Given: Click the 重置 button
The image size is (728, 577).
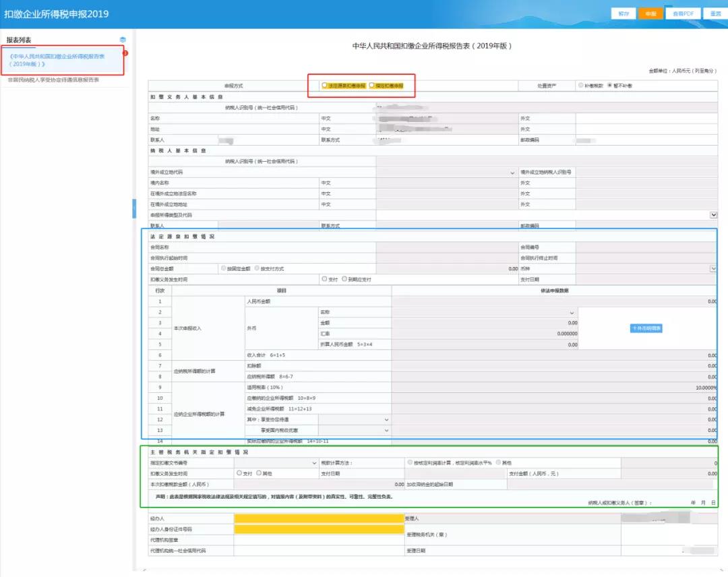Looking at the screenshot, I should pos(712,13).
